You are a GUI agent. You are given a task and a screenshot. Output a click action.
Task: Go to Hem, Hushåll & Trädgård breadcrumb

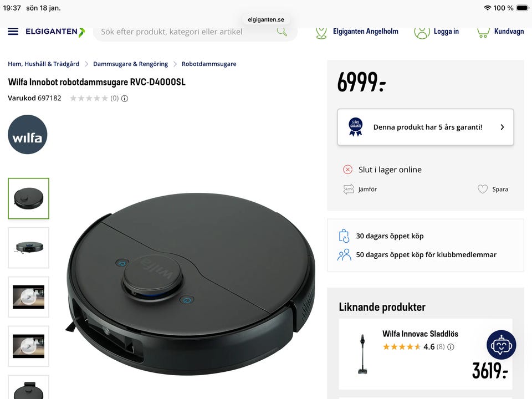point(43,64)
